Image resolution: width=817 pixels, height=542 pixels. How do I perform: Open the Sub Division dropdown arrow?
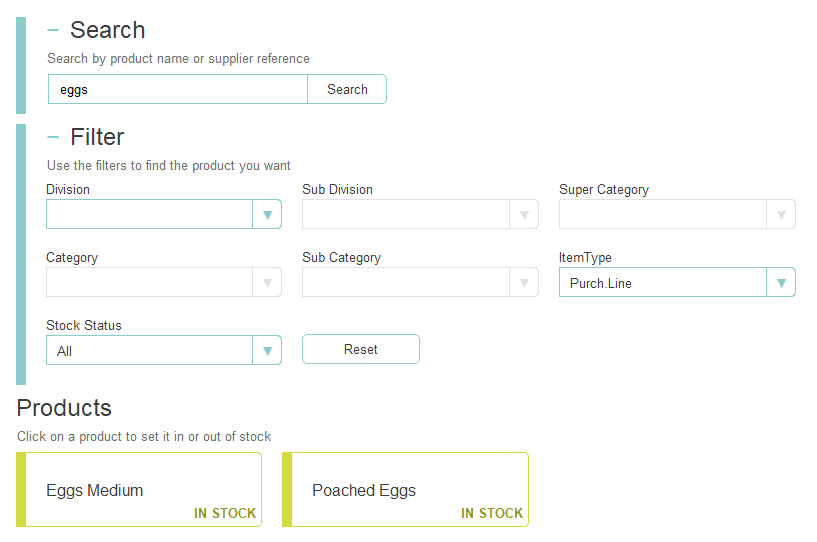524,215
